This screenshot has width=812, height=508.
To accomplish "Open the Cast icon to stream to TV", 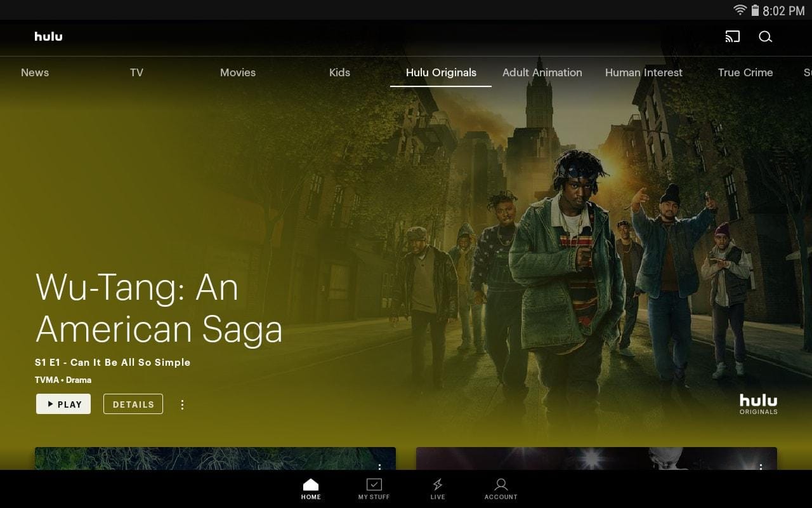I will click(x=732, y=37).
